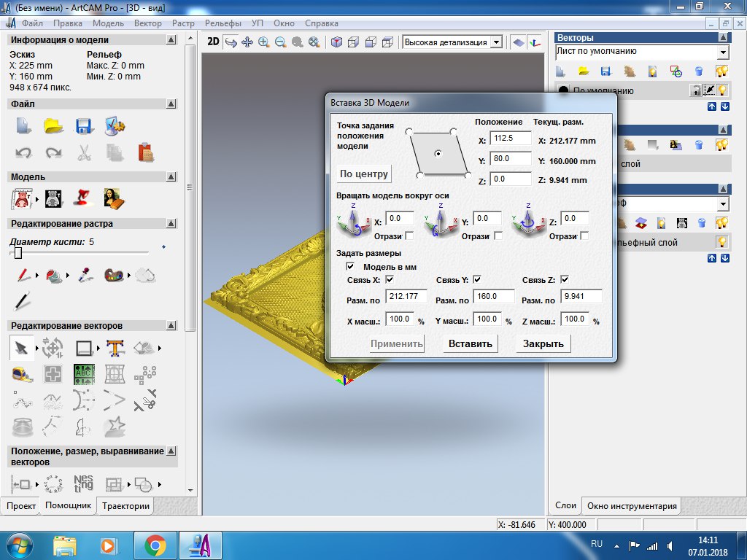The width and height of the screenshot is (747, 560).
Task: Toggle the Связь Y checkbox
Action: [477, 279]
